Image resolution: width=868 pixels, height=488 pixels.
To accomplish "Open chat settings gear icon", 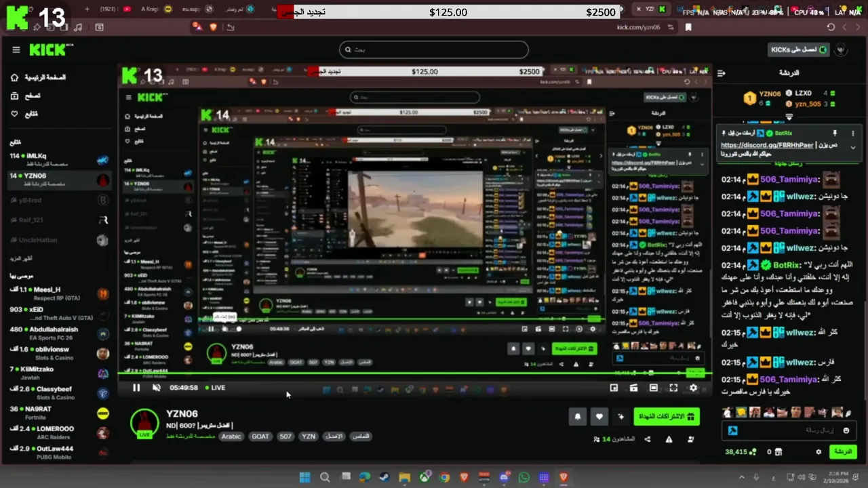I will pos(818,452).
